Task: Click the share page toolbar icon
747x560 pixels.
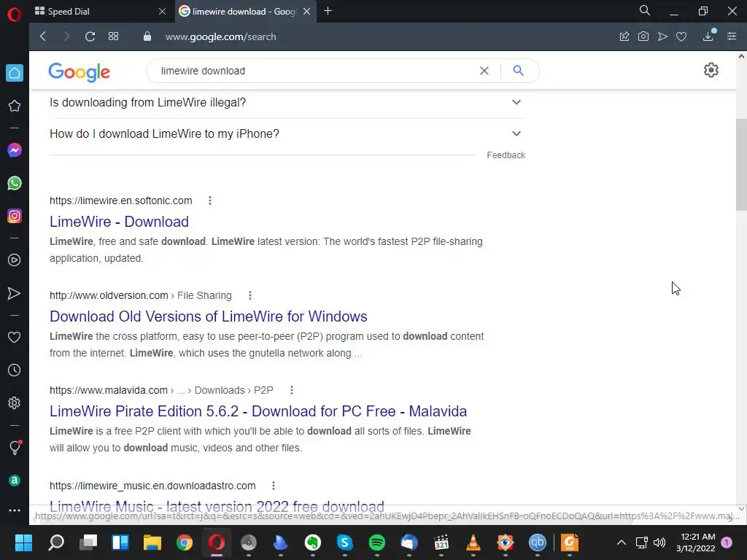Action: coord(624,36)
